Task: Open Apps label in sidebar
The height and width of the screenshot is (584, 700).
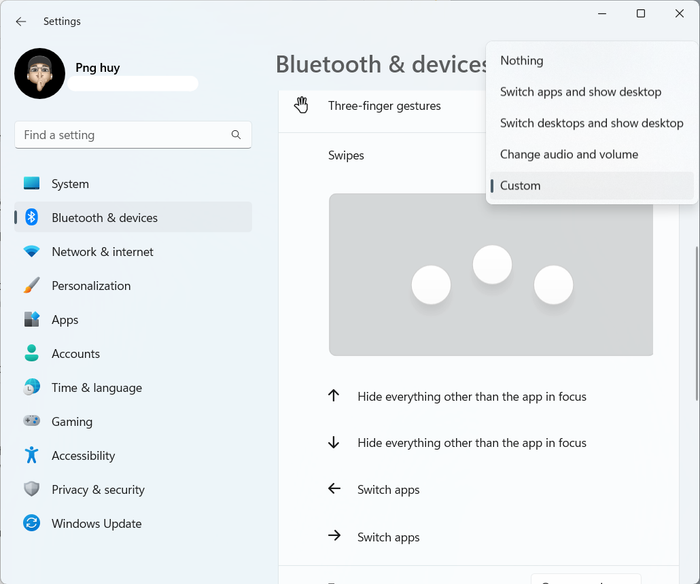Action: [x=65, y=320]
